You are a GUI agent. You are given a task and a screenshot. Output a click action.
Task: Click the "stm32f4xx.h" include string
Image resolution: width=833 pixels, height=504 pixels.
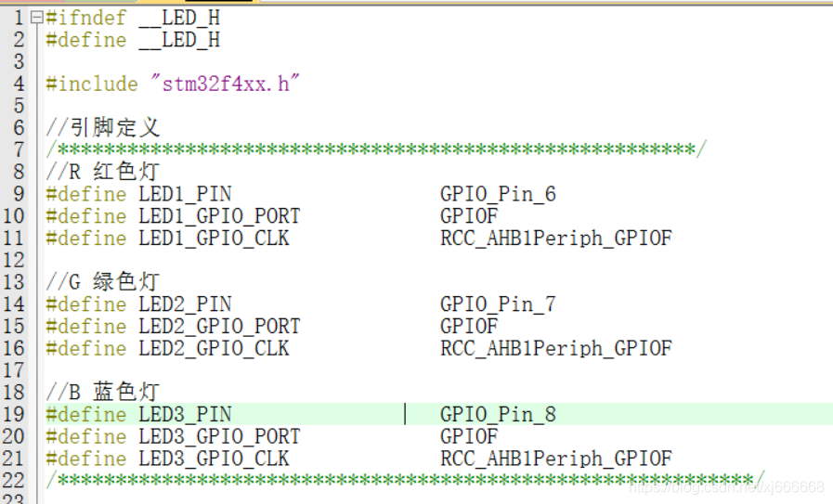(x=226, y=84)
